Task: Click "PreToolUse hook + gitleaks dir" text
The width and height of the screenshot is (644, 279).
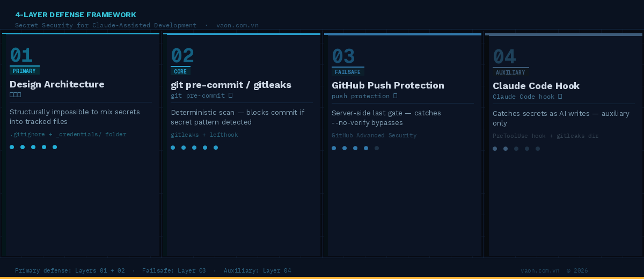Action: (x=546, y=136)
